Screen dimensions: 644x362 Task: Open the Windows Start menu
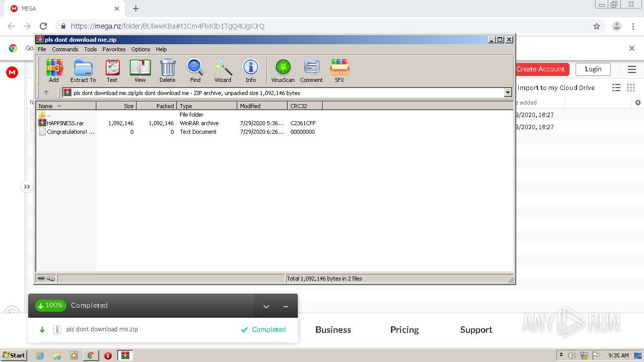[x=14, y=355]
